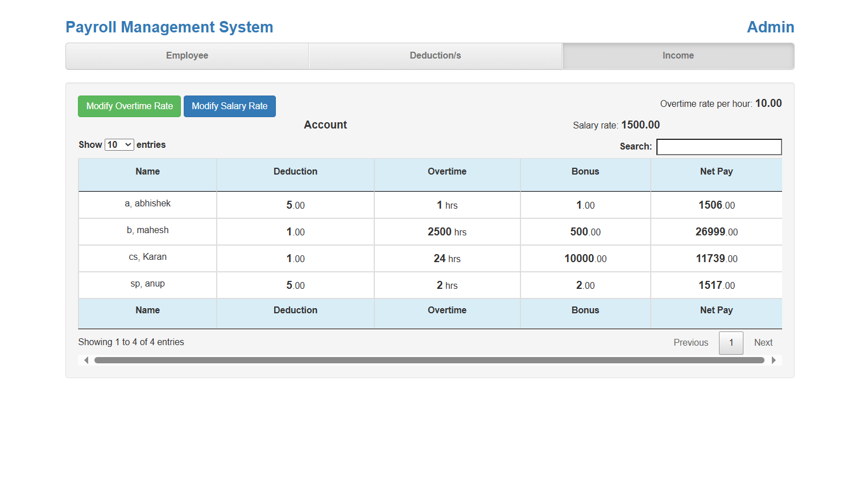Sort the table by Bonus column
868x485 pixels.
click(x=585, y=171)
